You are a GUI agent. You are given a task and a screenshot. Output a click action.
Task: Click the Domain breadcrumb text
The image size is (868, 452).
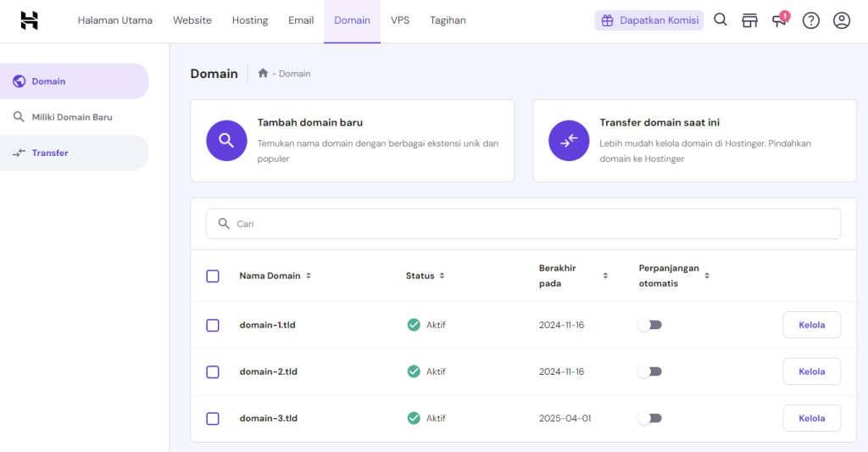tap(294, 74)
